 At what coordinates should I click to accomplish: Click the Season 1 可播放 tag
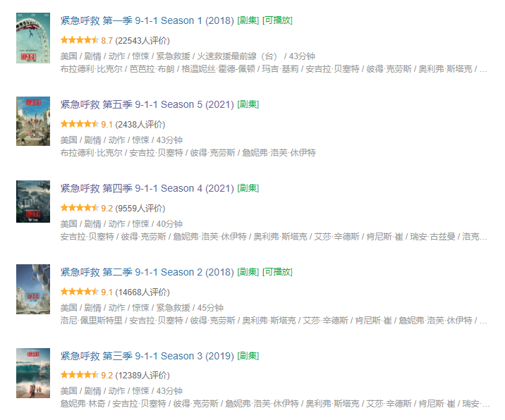tap(277, 21)
